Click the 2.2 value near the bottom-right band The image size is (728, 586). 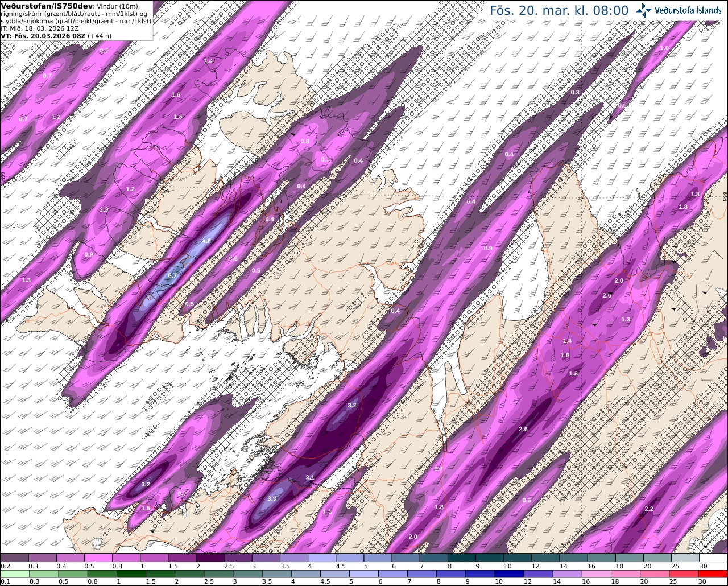coord(648,509)
